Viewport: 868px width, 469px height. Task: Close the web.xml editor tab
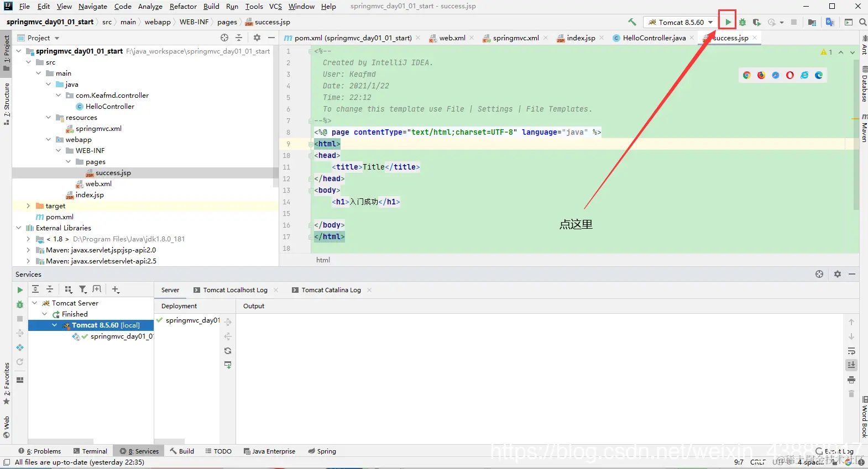[x=472, y=38]
